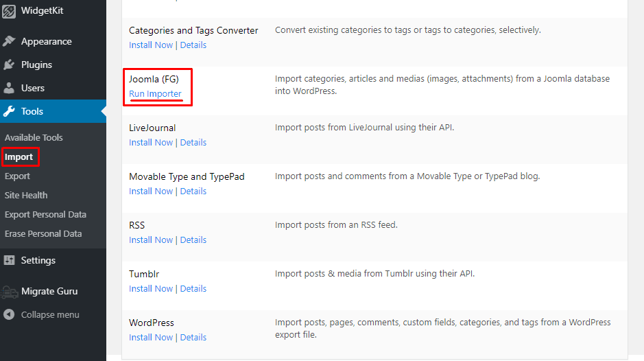Click the 'LiveJournal' importer title

pos(152,128)
